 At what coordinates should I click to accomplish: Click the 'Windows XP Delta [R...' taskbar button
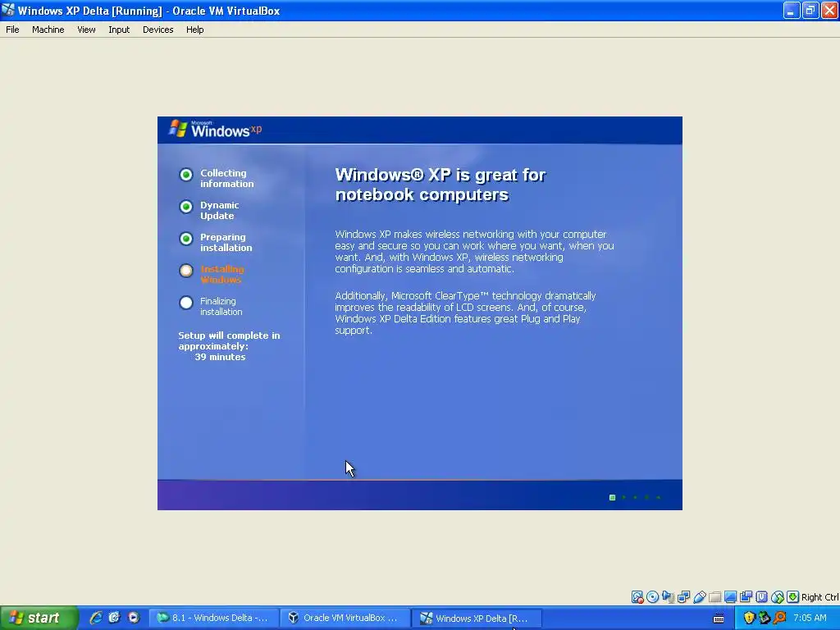[477, 618]
